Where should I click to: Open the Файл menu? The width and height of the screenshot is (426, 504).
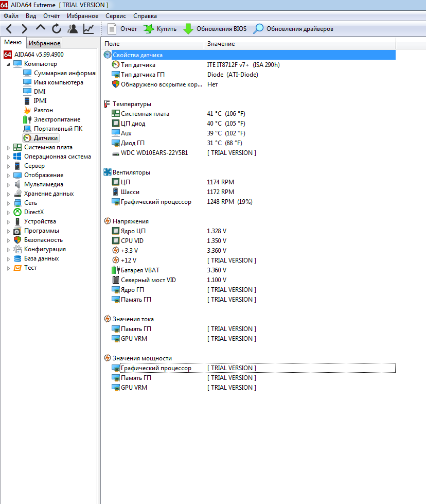11,16
